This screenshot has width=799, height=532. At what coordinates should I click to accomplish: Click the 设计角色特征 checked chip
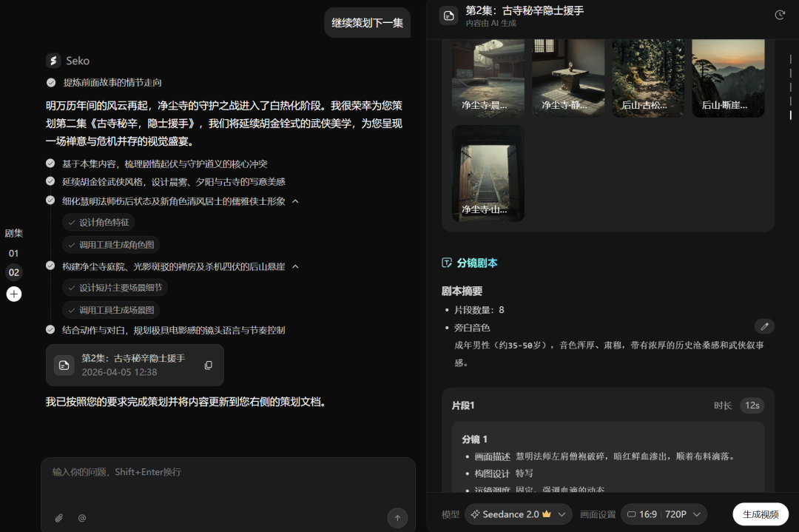pos(98,222)
